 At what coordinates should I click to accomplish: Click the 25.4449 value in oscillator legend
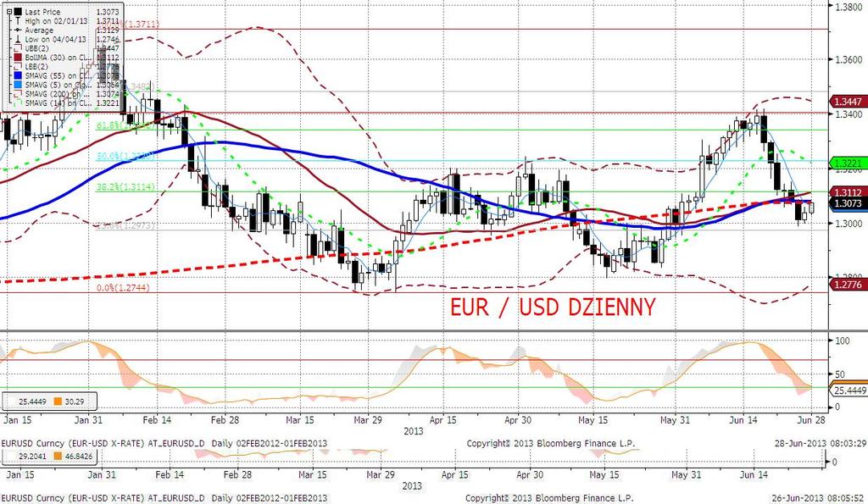pos(32,402)
